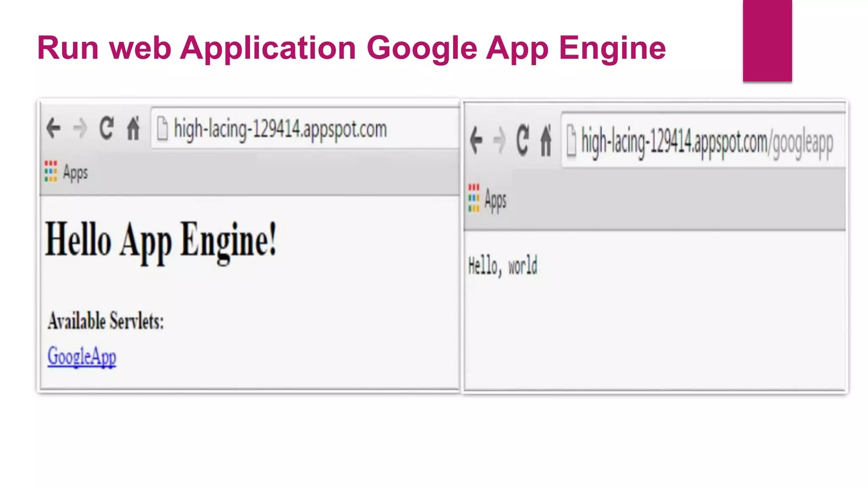
Task: Click the back arrow in right browser
Action: point(476,140)
